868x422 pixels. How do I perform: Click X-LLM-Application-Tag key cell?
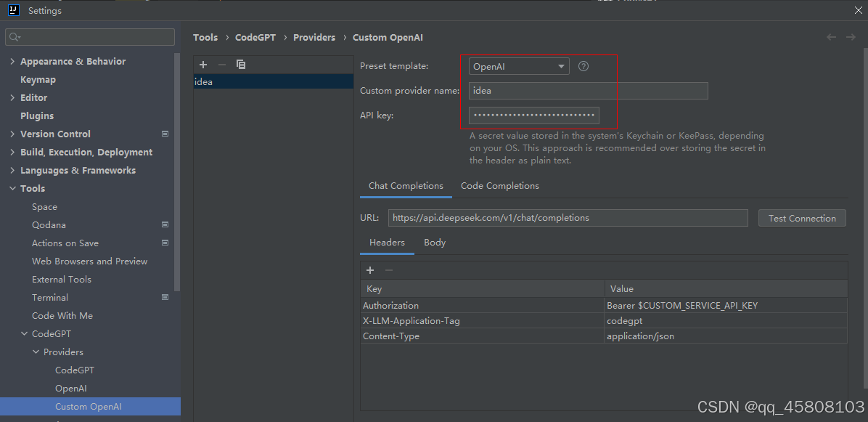482,320
